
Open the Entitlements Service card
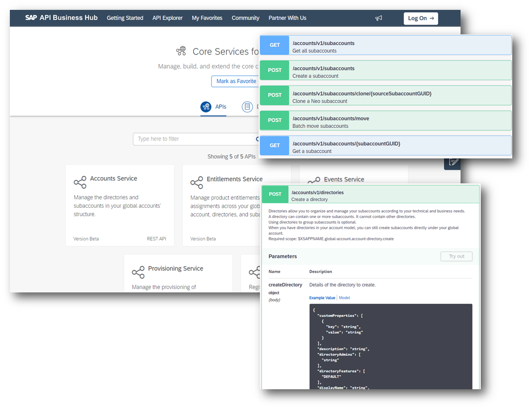tap(222, 205)
